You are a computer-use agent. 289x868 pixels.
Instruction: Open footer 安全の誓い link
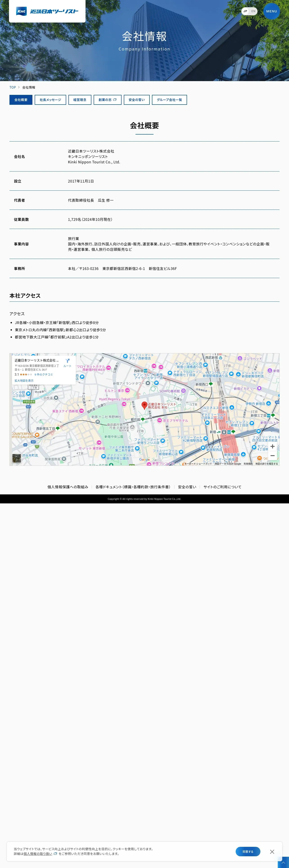187,487
